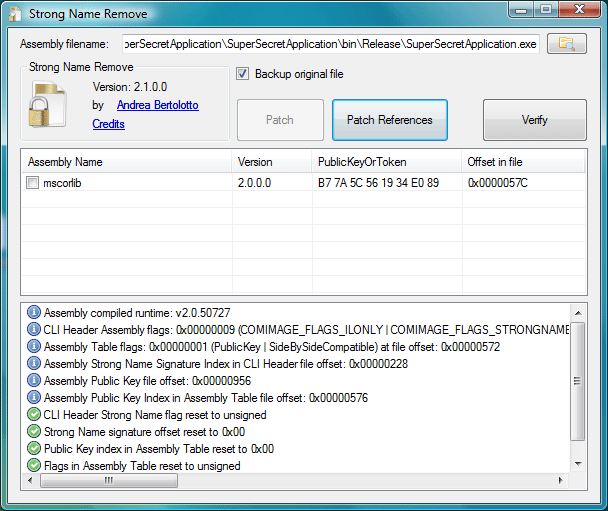Select log line 'Strong Name signature offset reset to 0x00'

[x=144, y=432]
